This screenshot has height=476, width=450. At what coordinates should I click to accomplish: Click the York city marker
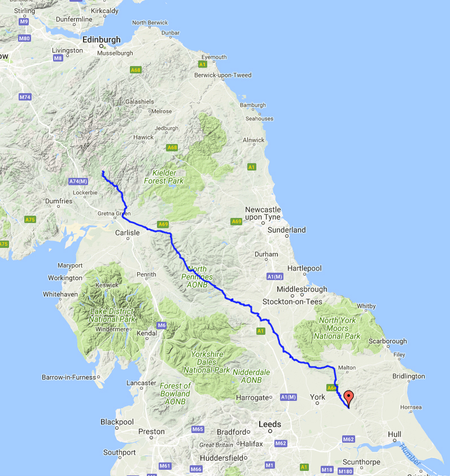[x=317, y=403]
